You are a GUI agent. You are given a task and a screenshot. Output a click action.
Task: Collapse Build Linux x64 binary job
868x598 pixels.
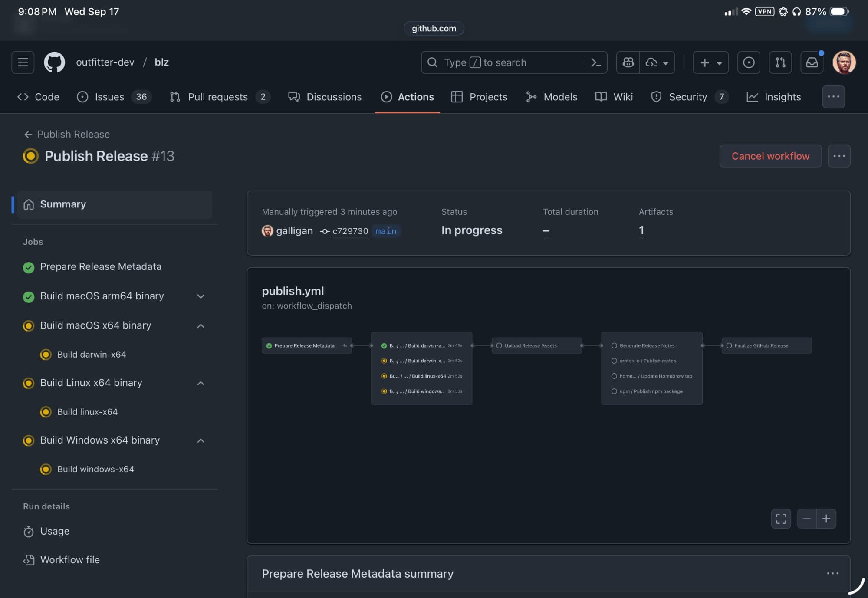[201, 383]
